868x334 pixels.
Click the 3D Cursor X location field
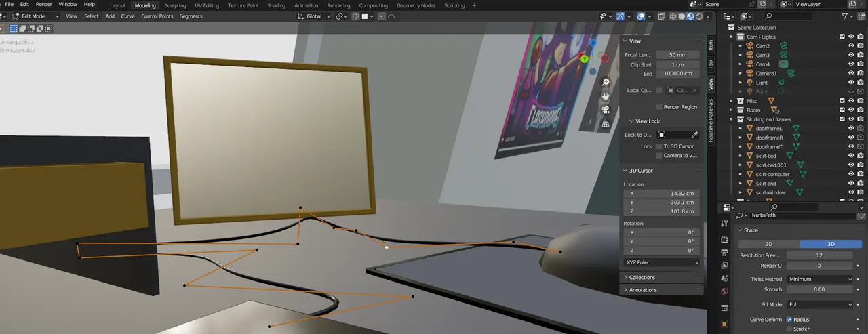661,194
